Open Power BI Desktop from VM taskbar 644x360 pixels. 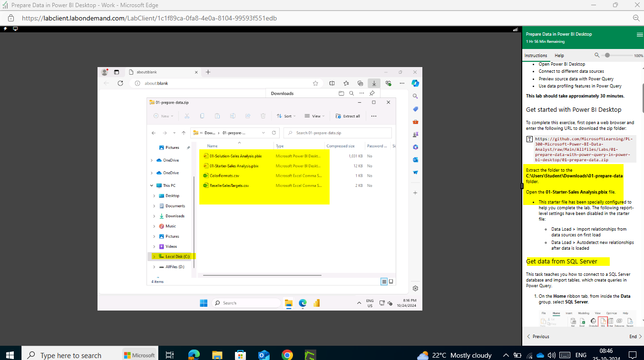click(x=316, y=303)
